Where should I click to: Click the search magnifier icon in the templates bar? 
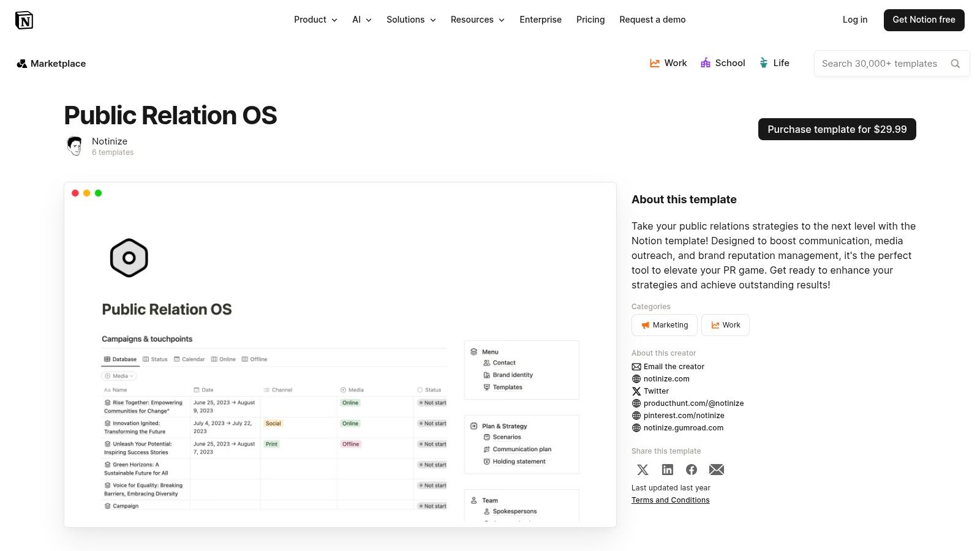click(x=956, y=63)
